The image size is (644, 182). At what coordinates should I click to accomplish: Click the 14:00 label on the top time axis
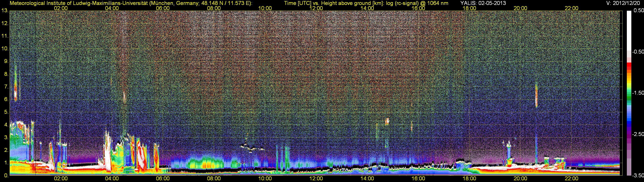coord(367,8)
